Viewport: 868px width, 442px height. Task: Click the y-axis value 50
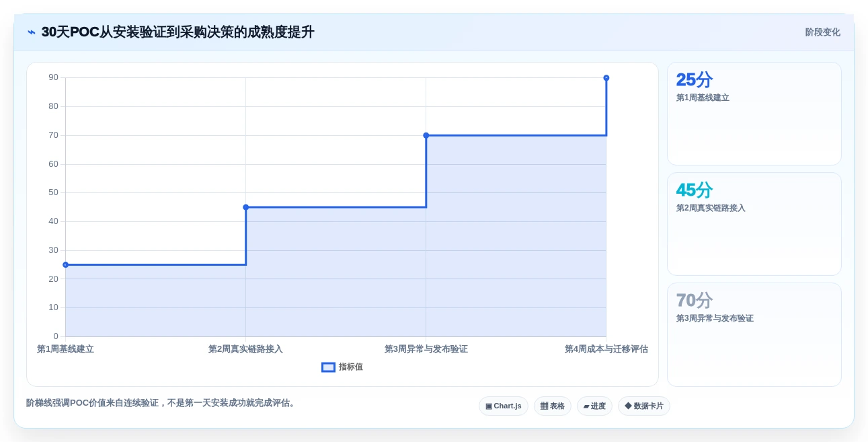tap(53, 192)
